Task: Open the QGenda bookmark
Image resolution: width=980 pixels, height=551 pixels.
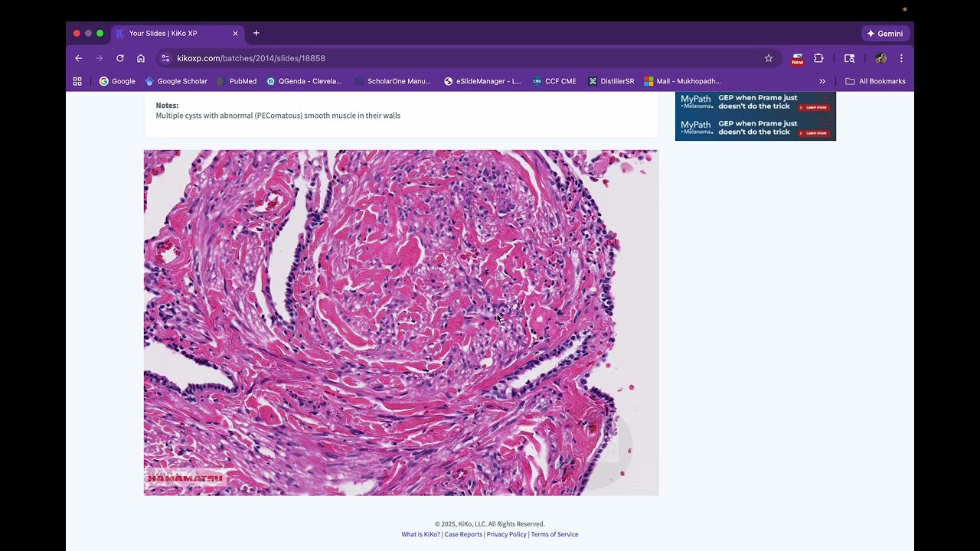Action: pos(304,81)
